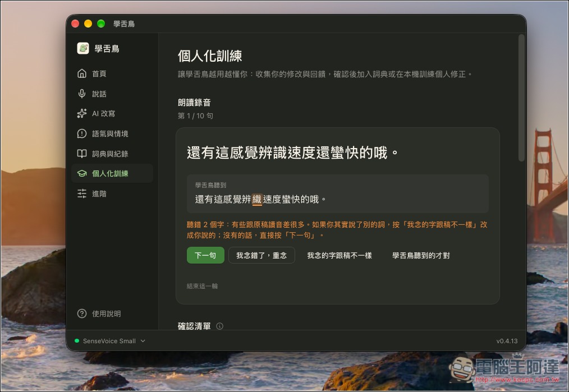This screenshot has height=392, width=569.
Task: Minimize the window with the yellow button
Action: [88, 24]
